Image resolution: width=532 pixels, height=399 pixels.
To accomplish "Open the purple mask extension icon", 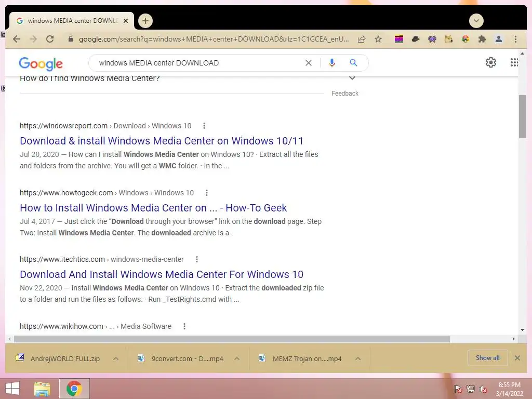I will pyautogui.click(x=432, y=39).
